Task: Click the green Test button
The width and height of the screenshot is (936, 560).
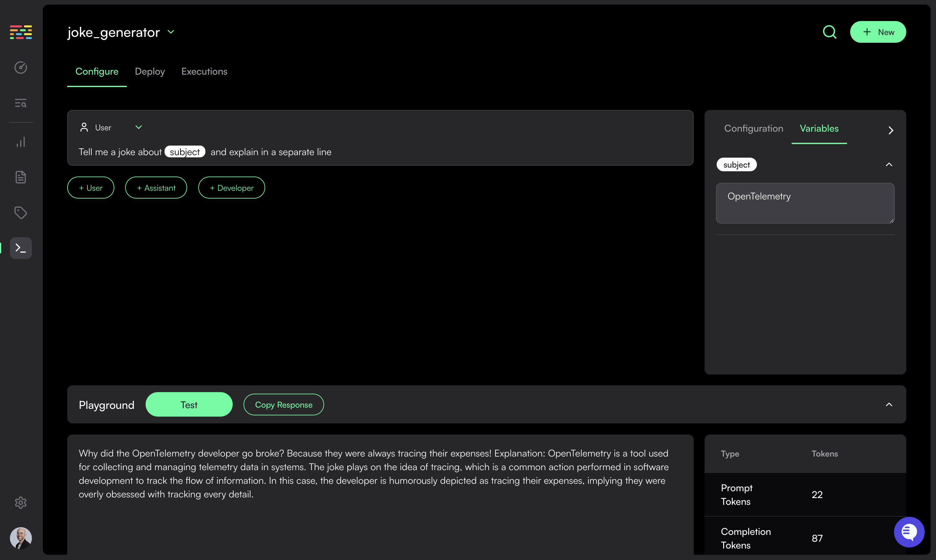Action: [189, 405]
